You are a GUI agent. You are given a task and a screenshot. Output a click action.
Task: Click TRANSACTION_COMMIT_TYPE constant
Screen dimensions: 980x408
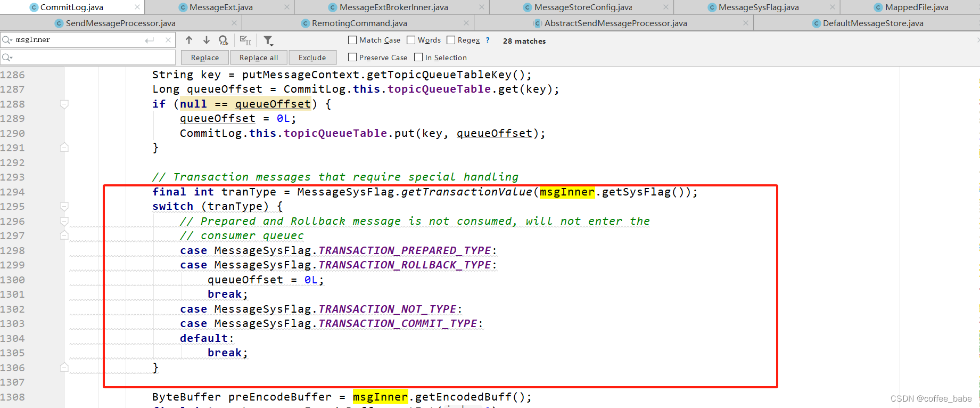click(x=398, y=323)
